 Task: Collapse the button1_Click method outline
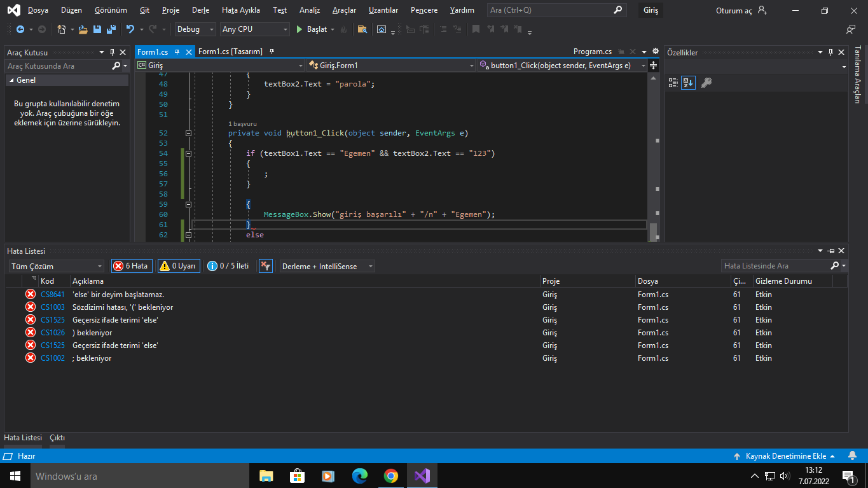(x=188, y=133)
